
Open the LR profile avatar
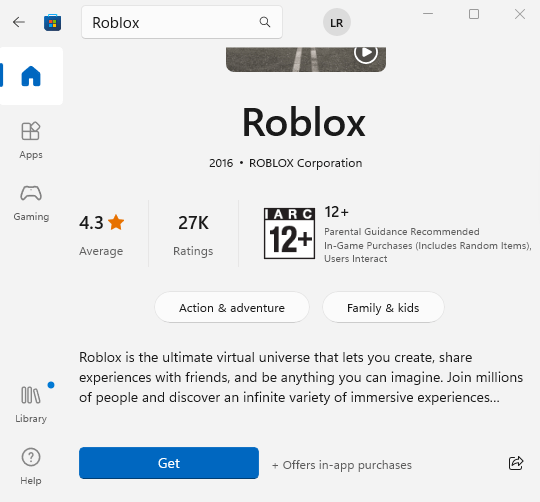(336, 22)
